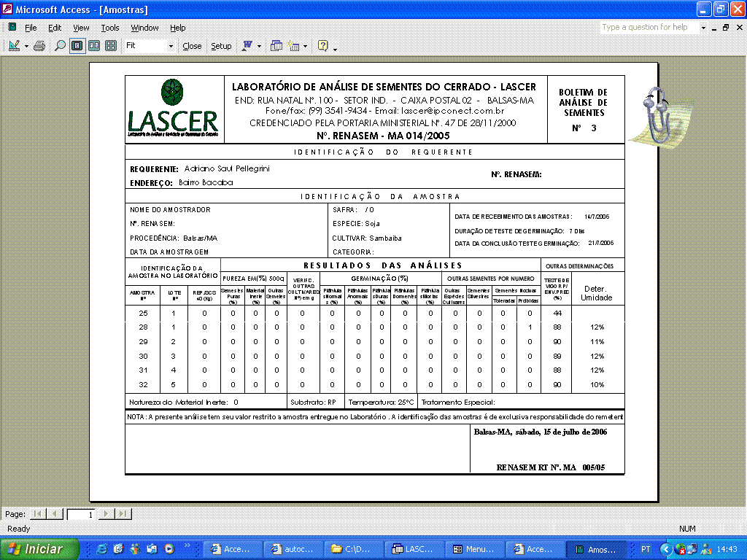Click the requester name Adriano Saul Pellegrini
The height and width of the screenshot is (560, 747).
227,168
